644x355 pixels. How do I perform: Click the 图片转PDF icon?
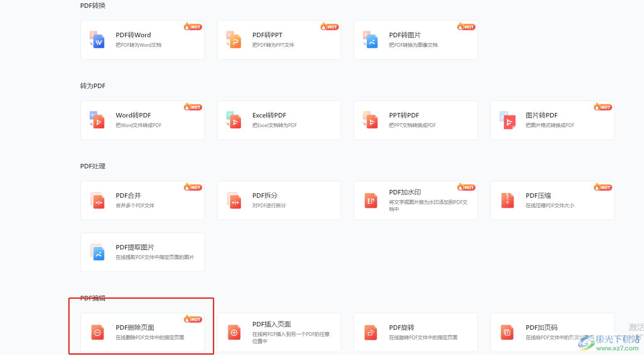tap(507, 120)
